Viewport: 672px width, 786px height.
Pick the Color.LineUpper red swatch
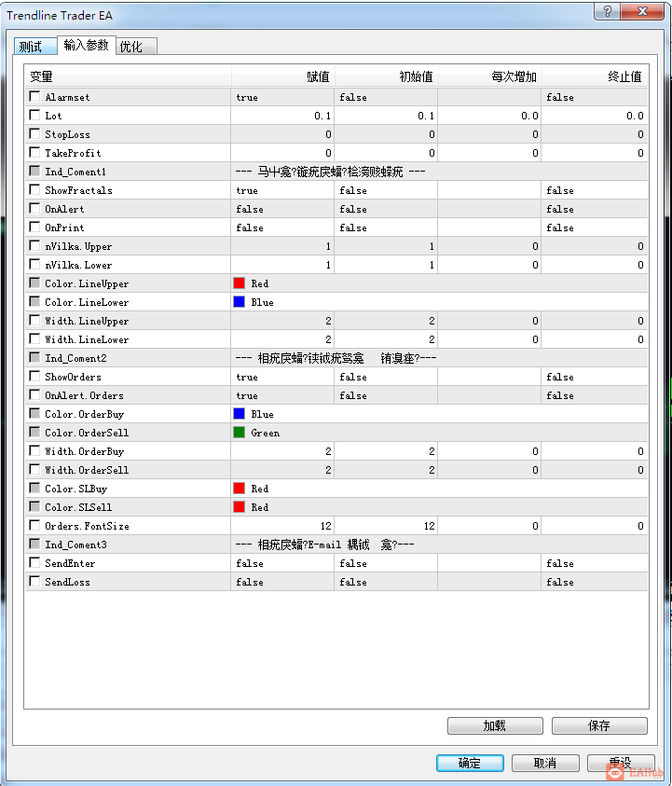tap(239, 283)
